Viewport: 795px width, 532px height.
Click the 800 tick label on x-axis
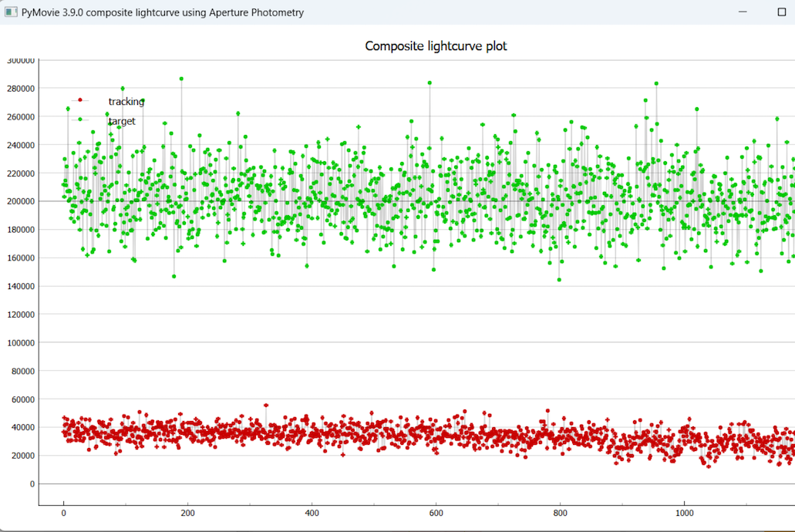click(x=560, y=512)
